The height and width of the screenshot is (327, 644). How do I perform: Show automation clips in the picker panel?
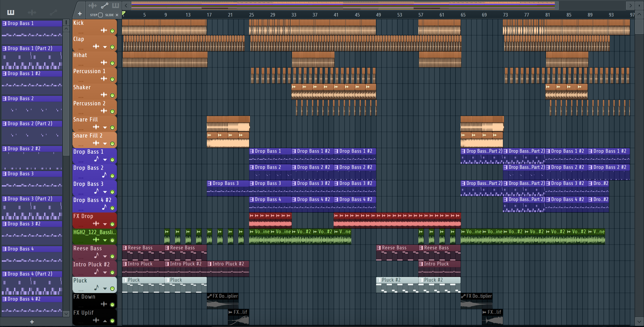coord(53,12)
